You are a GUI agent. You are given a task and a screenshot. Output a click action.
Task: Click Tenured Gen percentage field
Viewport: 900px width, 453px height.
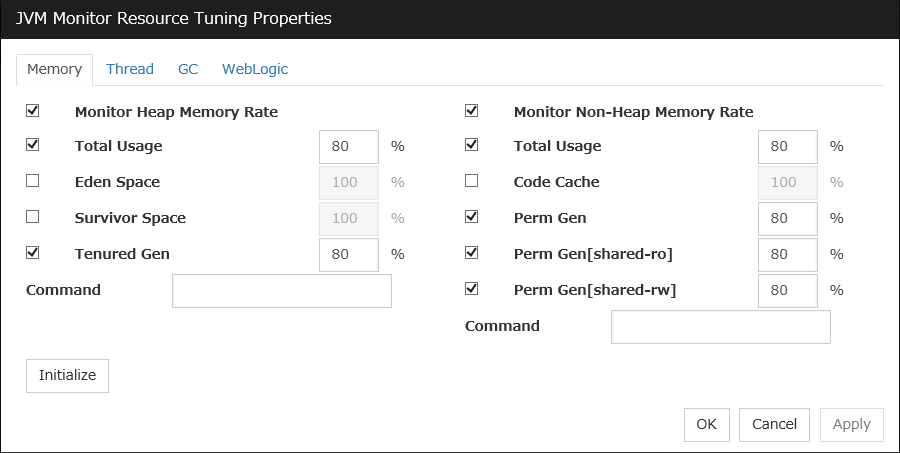(349, 254)
